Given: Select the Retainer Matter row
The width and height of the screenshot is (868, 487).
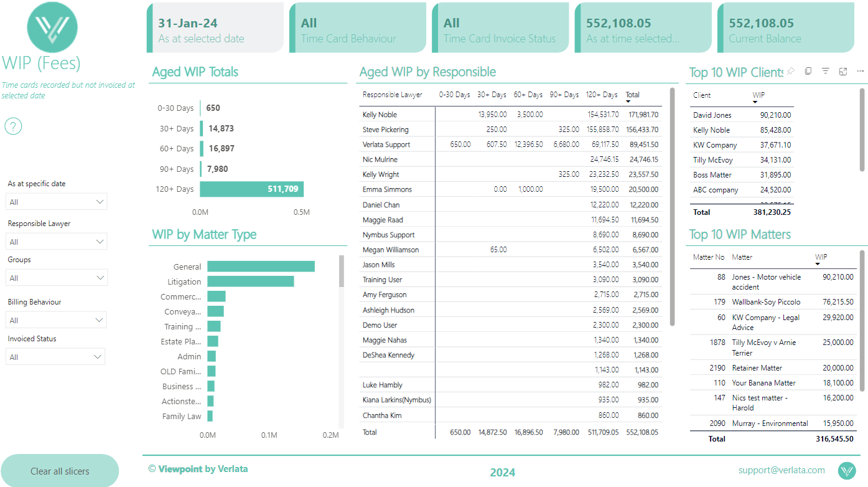Looking at the screenshot, I should click(x=773, y=368).
